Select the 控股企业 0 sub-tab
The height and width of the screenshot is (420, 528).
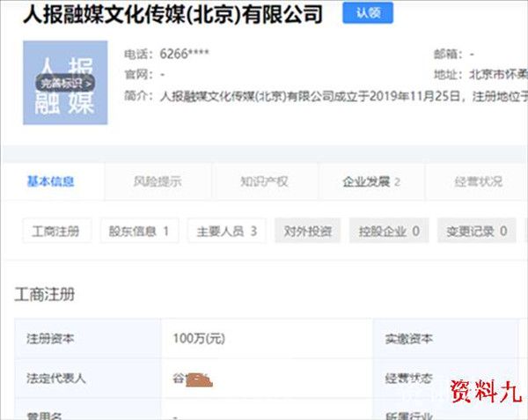tap(389, 231)
